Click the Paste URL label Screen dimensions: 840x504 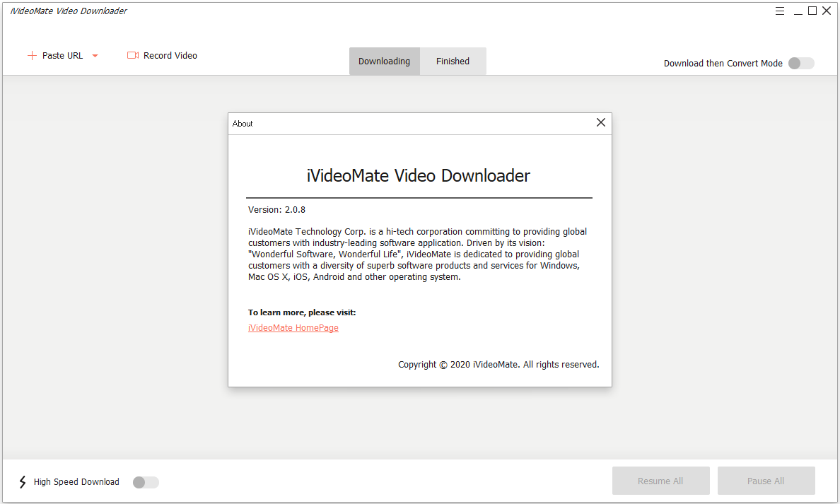pyautogui.click(x=63, y=56)
